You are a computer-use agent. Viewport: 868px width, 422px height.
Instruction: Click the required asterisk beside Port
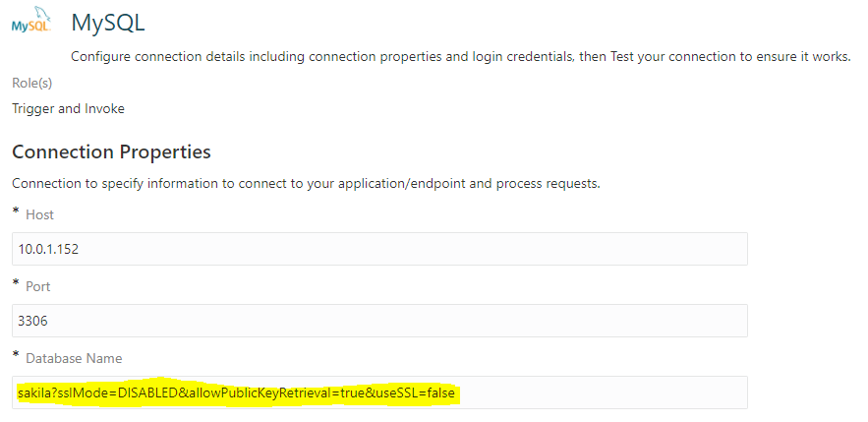pyautogui.click(x=16, y=284)
